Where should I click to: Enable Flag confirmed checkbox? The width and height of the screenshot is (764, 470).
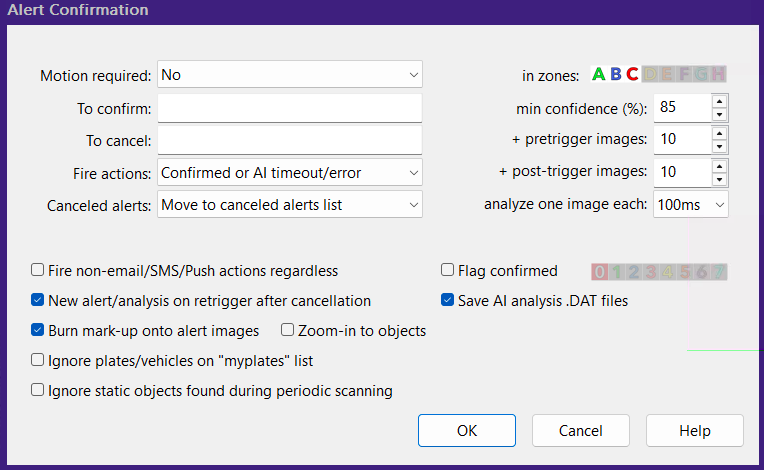coord(448,270)
